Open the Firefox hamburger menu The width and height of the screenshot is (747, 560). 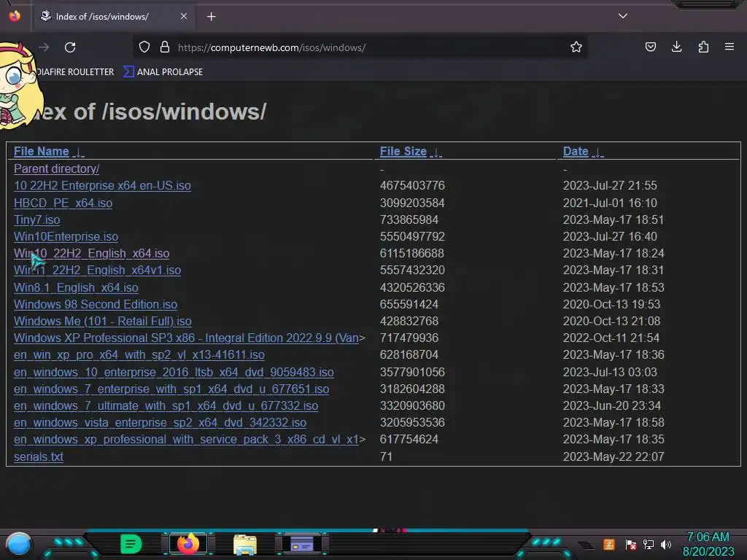729,47
